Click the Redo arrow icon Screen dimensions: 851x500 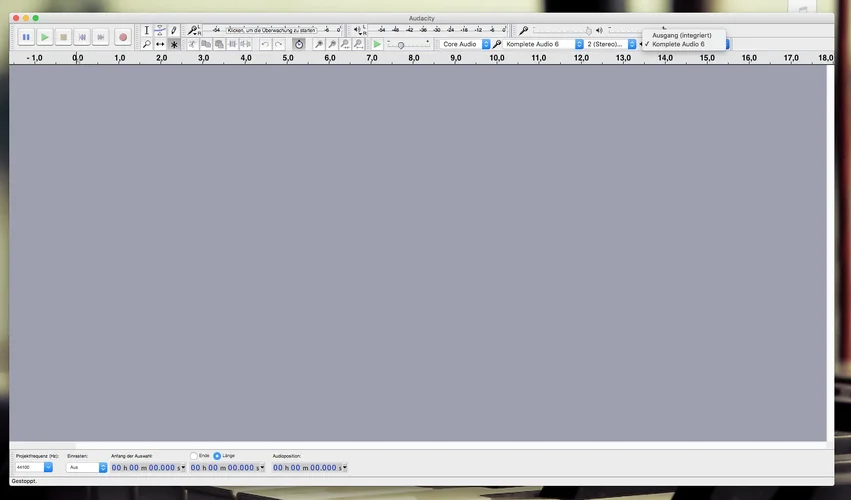278,44
